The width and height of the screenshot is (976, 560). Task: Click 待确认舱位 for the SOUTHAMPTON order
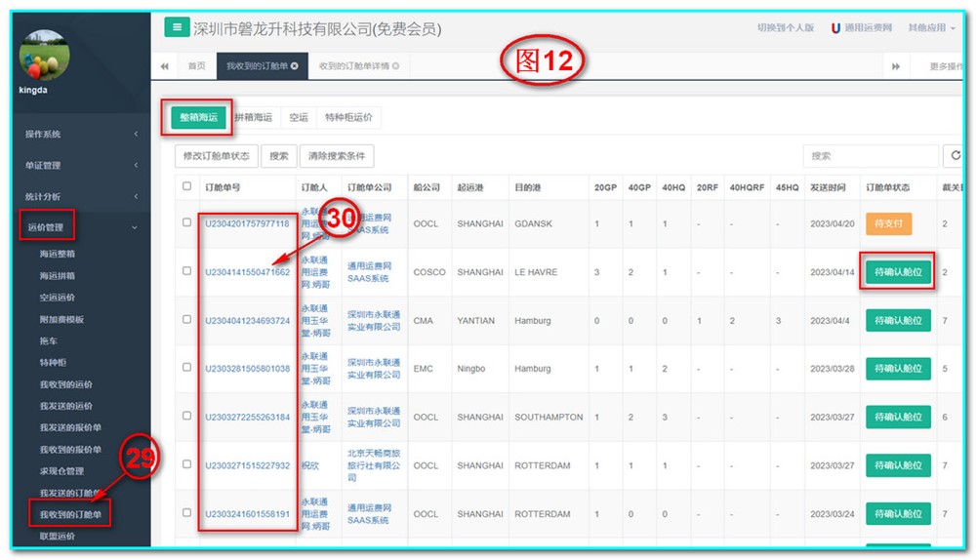[x=898, y=417]
